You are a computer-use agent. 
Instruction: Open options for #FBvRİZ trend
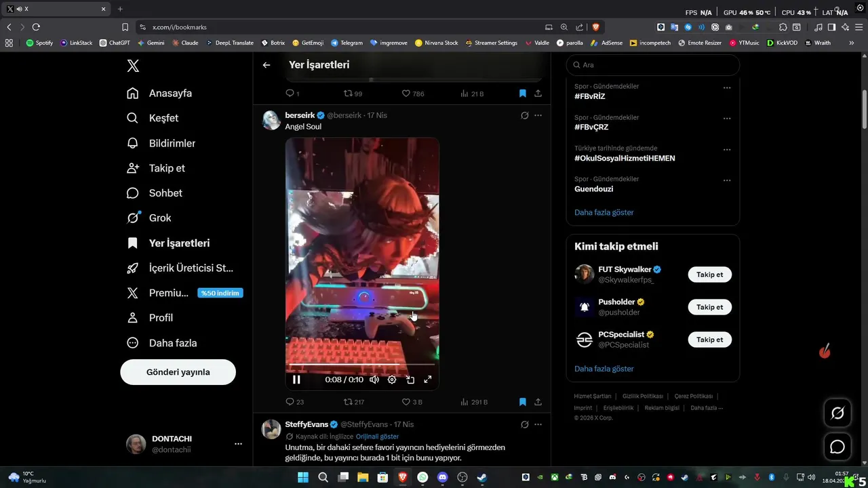pyautogui.click(x=726, y=88)
